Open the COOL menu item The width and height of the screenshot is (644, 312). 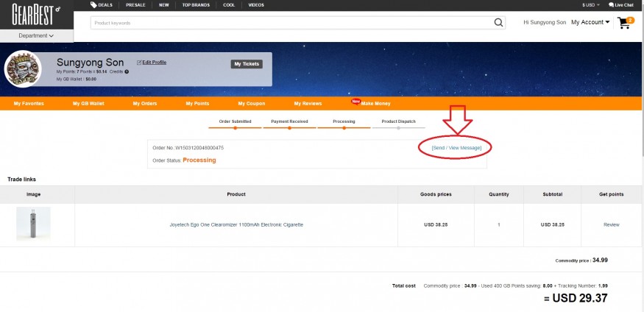point(229,5)
